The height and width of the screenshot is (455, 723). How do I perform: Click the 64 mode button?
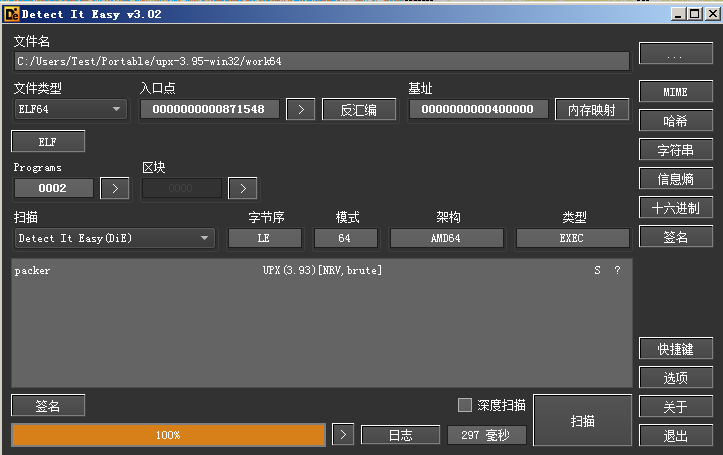point(345,238)
